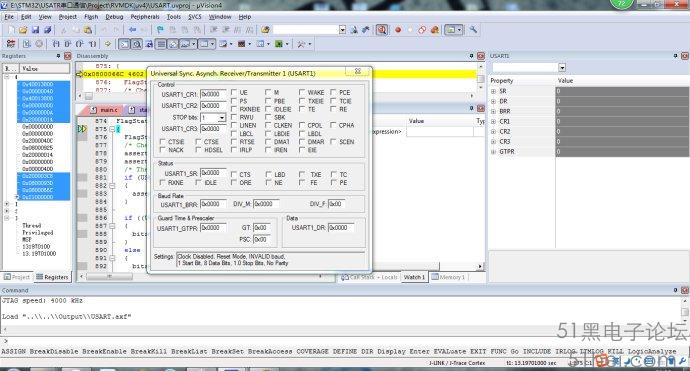690x371 pixels.
Task: Click the Open file folder icon
Action: [23, 30]
